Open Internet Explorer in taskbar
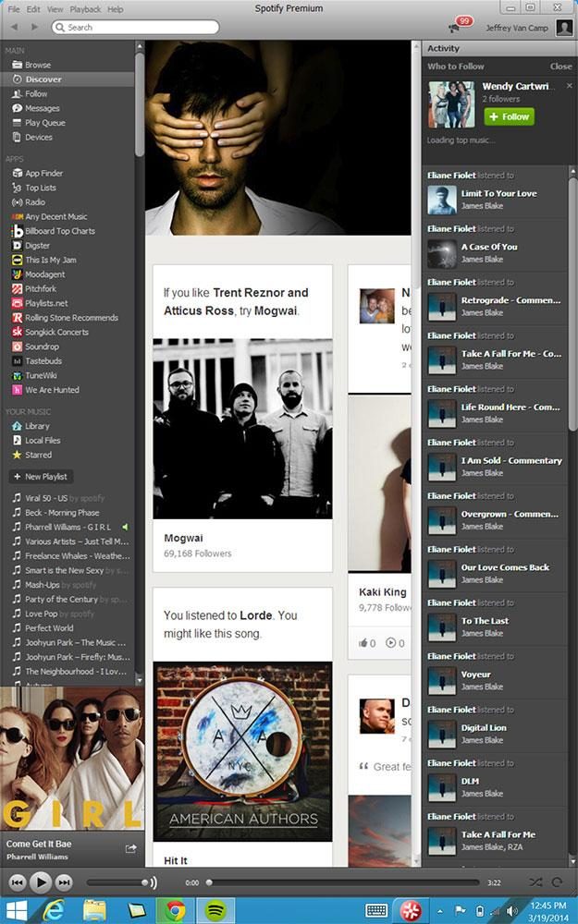Screen dimensions: 578x924 click(x=54, y=910)
